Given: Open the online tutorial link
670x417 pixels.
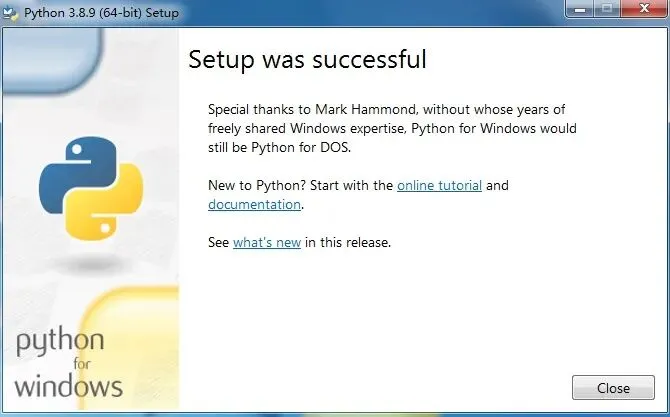Looking at the screenshot, I should (x=439, y=185).
